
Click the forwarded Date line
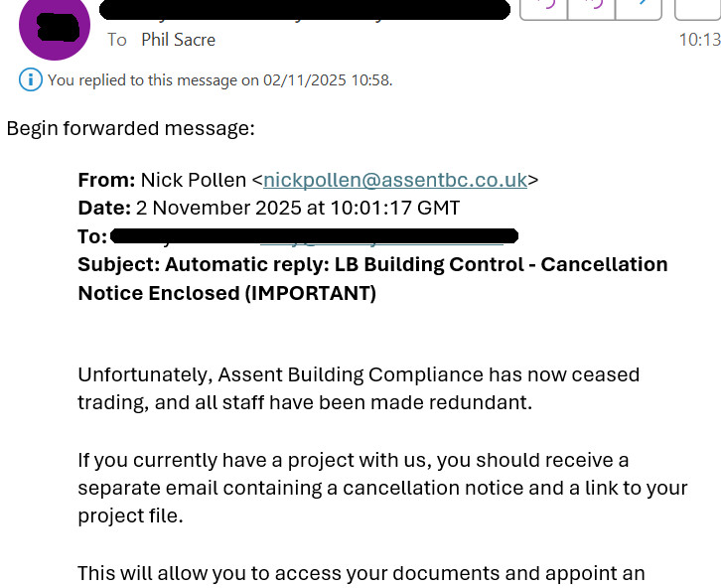click(x=268, y=209)
